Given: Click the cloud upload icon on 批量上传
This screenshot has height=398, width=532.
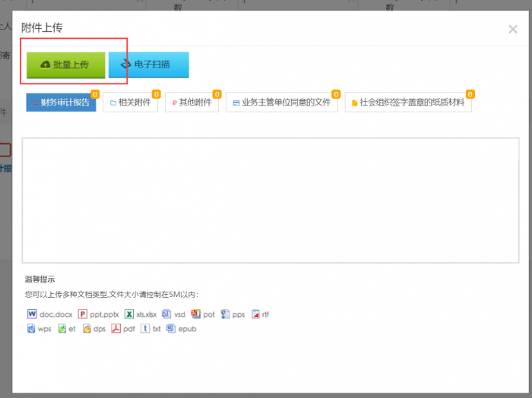Looking at the screenshot, I should (45, 65).
